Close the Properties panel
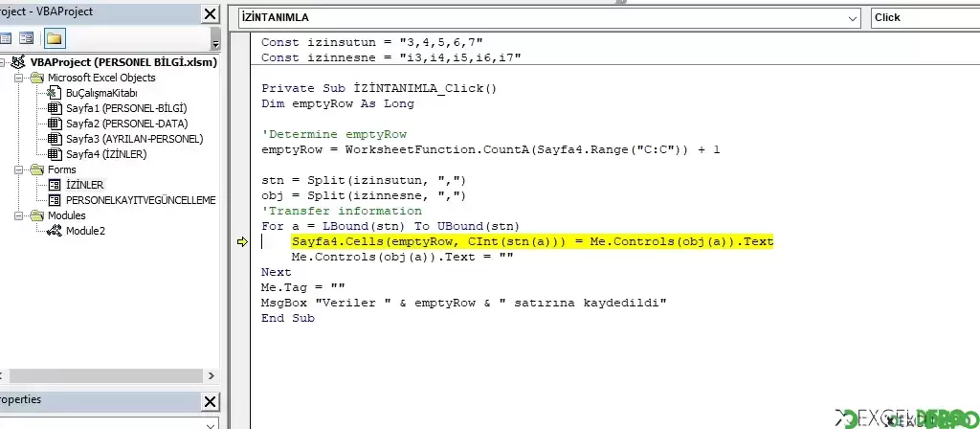This screenshot has width=980, height=429. pyautogui.click(x=211, y=401)
